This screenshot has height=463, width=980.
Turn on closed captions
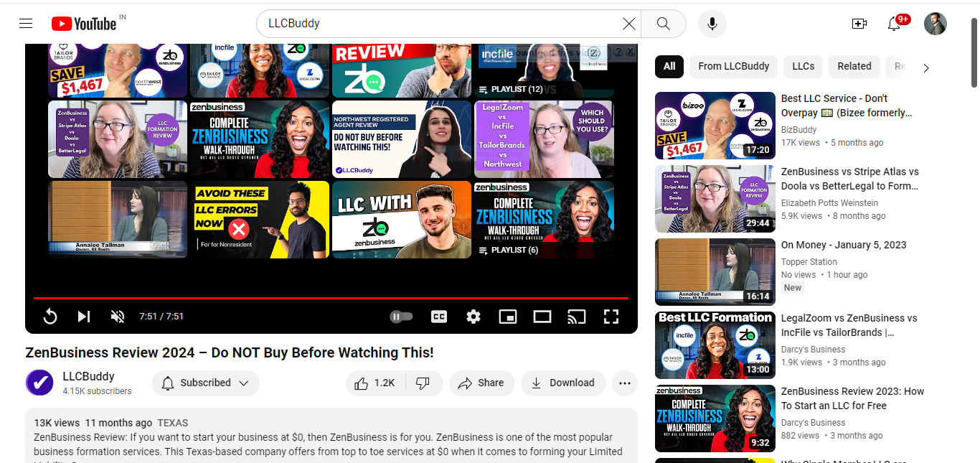(439, 317)
